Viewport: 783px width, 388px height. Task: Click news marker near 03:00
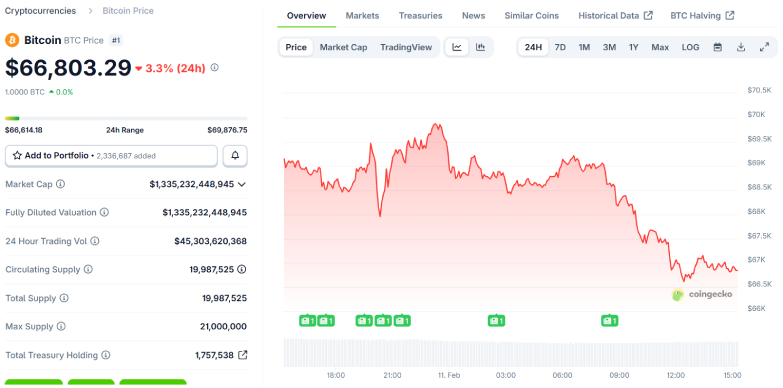(x=496, y=321)
